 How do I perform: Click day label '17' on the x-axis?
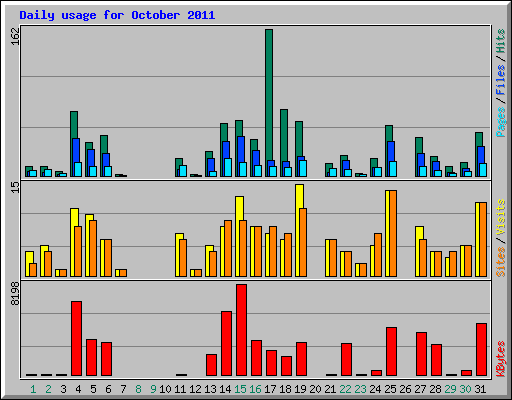[270, 389]
